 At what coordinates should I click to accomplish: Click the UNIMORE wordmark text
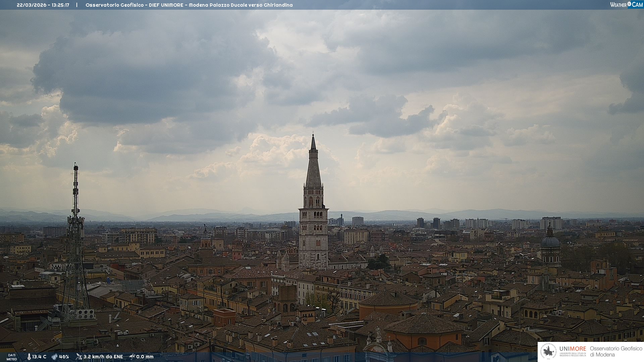573,349
